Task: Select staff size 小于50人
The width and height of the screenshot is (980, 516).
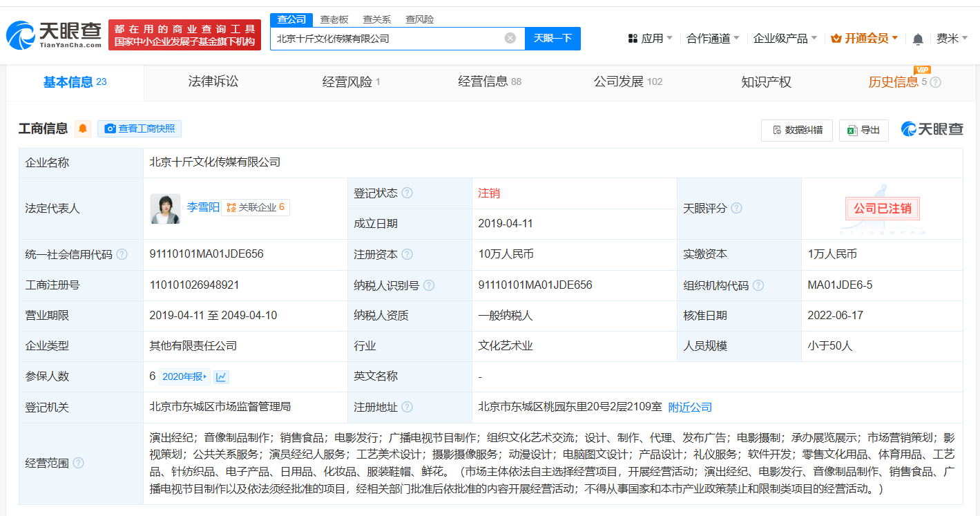Action: (x=830, y=346)
